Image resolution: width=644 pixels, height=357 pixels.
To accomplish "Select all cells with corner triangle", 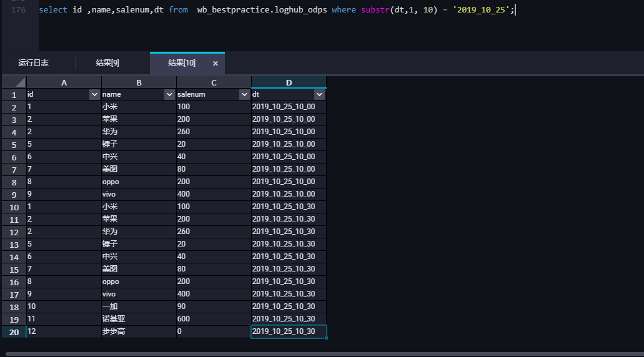I will coord(14,82).
